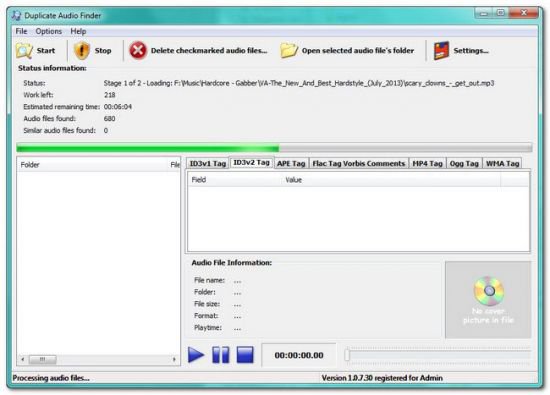Click the Processing audio files status text
This screenshot has width=550, height=395.
(51, 378)
